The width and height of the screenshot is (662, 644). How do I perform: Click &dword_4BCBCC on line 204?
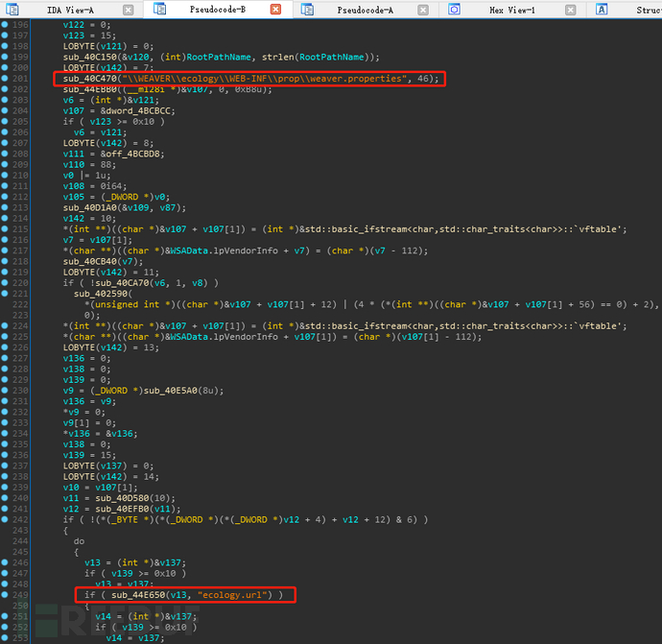point(137,110)
